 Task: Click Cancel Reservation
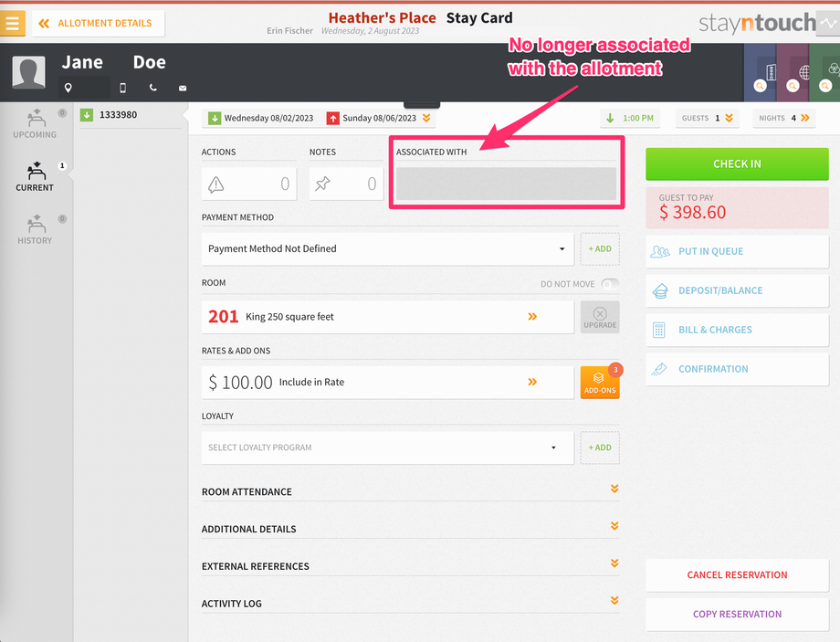(x=737, y=575)
